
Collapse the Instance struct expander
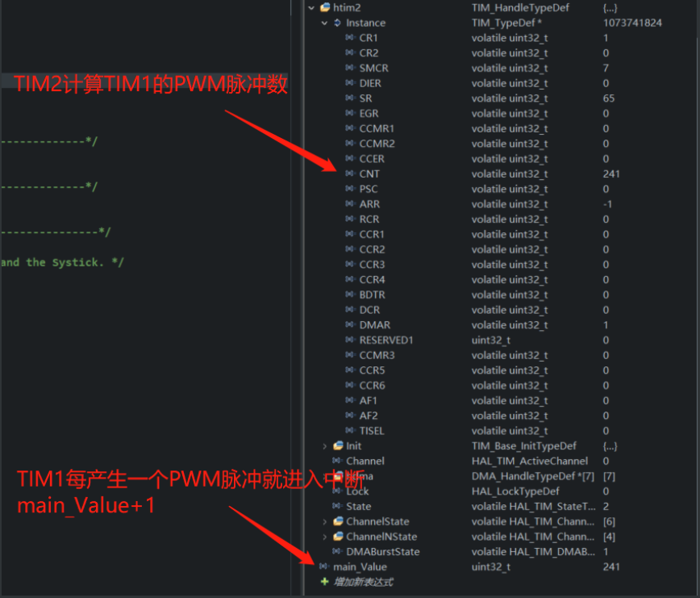(x=323, y=23)
